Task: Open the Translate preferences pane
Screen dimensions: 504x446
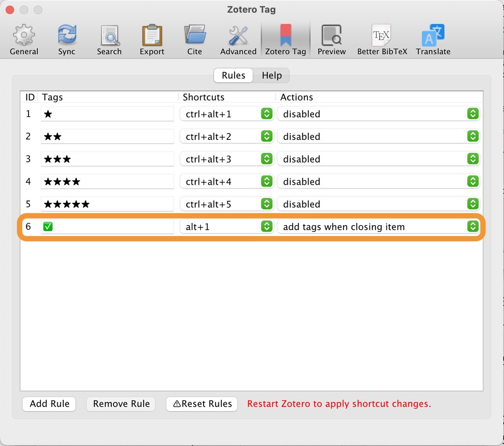Action: tap(433, 41)
